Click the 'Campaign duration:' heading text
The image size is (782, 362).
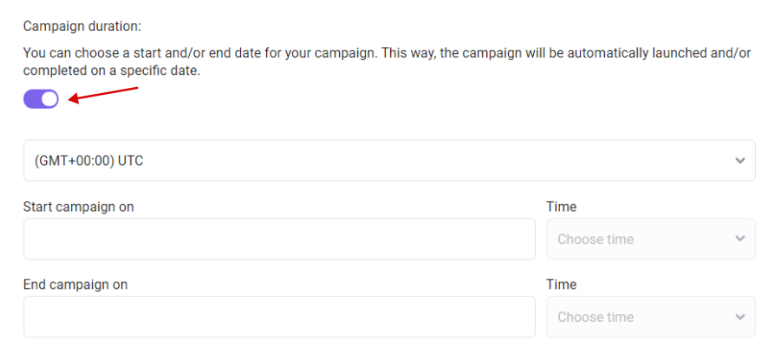point(82,26)
